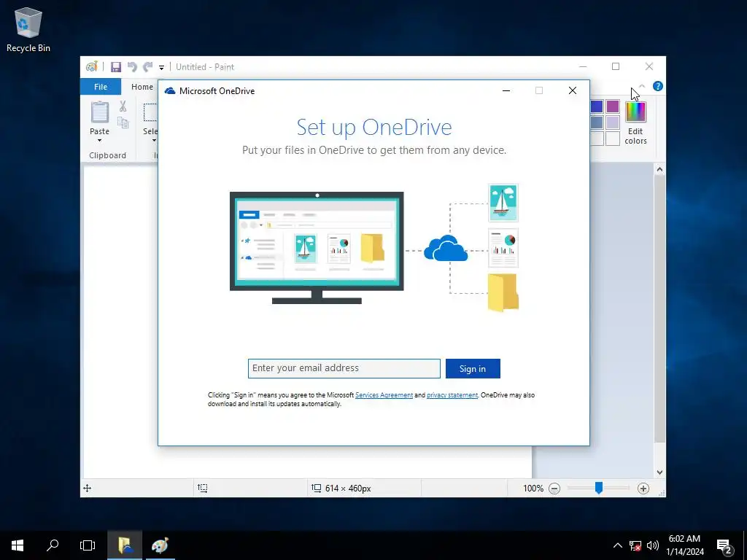Open the Recycle Bin desktop icon

28,29
